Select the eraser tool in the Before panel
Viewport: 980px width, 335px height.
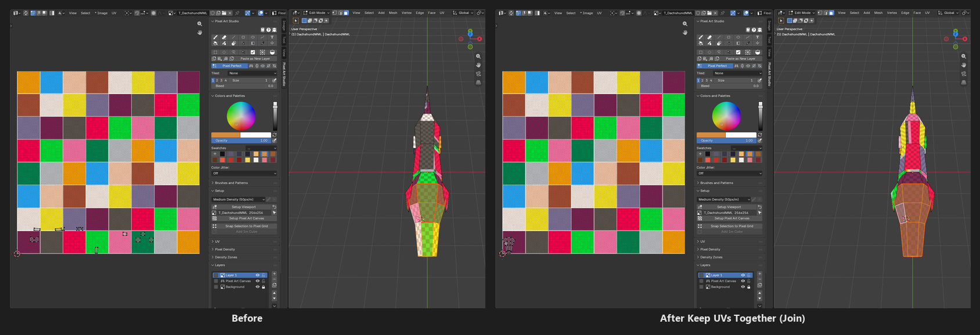[x=224, y=37]
